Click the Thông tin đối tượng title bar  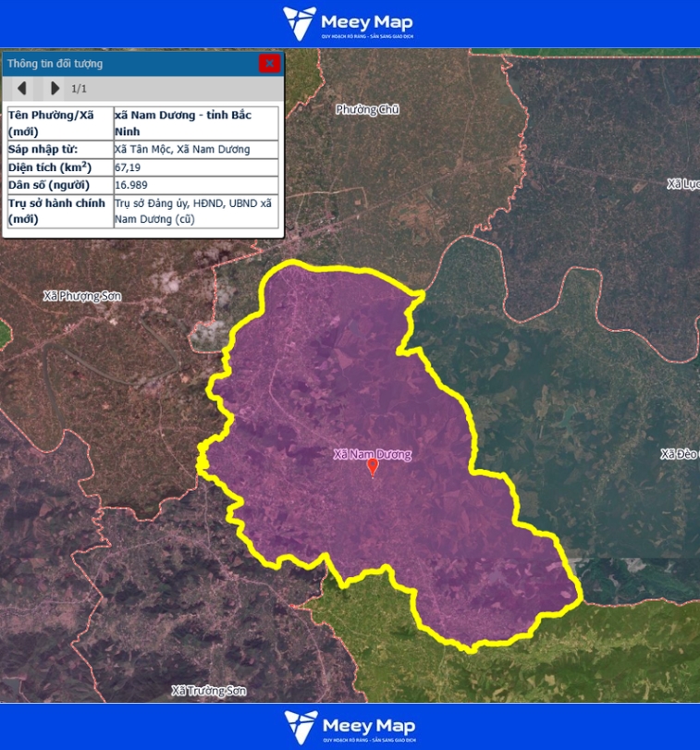click(129, 64)
